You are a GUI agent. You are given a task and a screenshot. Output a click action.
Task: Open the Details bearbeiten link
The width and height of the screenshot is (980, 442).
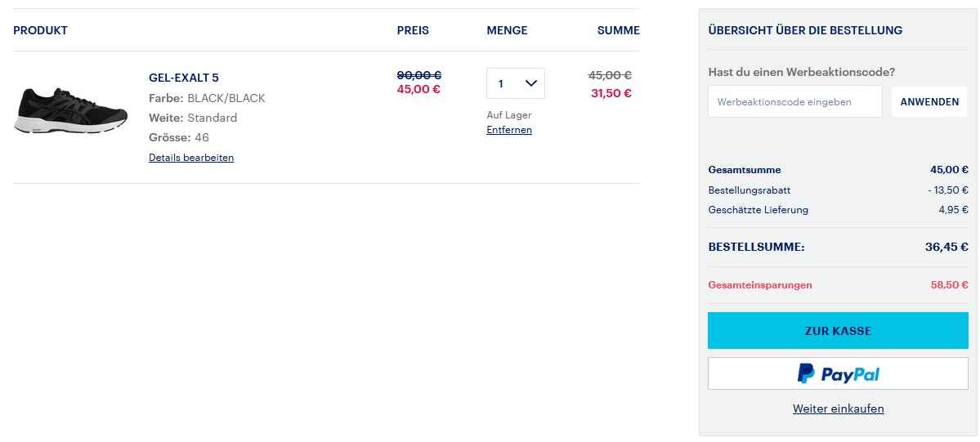click(191, 158)
